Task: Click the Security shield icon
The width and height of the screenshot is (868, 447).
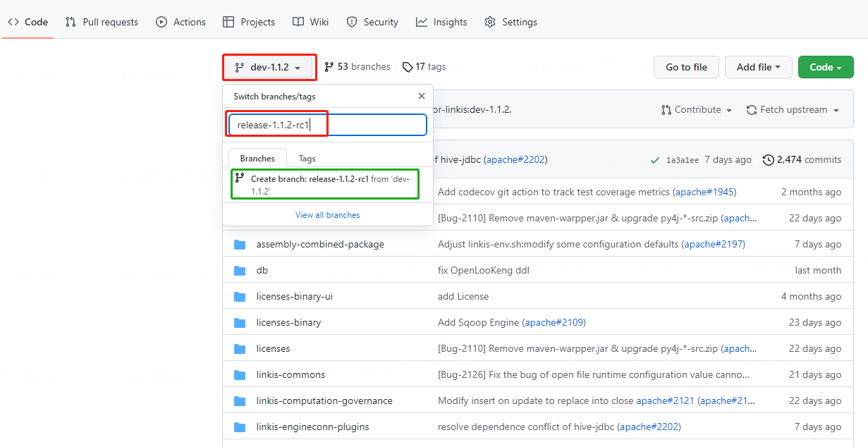Action: tap(352, 22)
